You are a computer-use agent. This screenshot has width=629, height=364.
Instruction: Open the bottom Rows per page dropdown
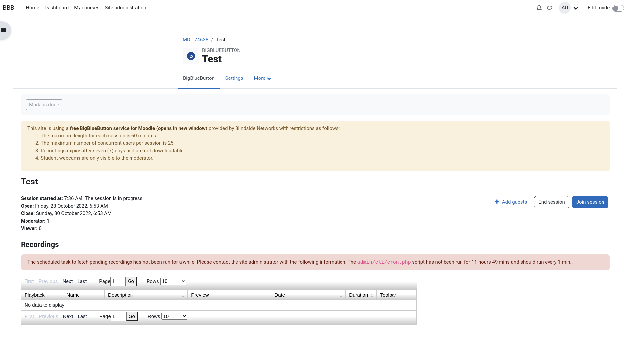point(174,316)
